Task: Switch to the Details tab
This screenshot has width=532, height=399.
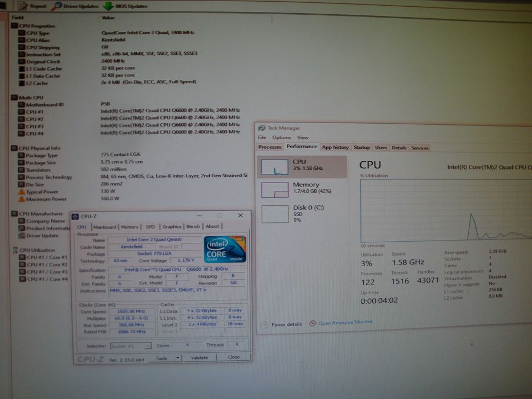Action: pos(399,148)
